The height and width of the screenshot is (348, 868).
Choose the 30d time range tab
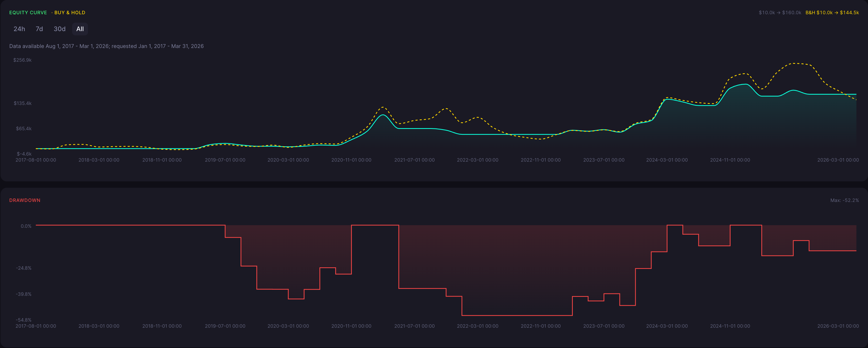60,29
